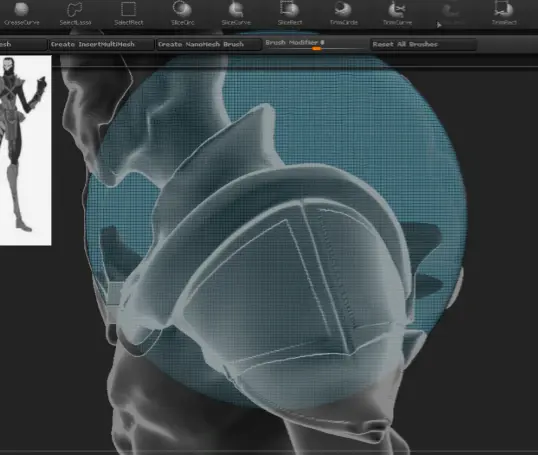Activate the TrimRect brush
The width and height of the screenshot is (538, 455).
[x=504, y=13]
